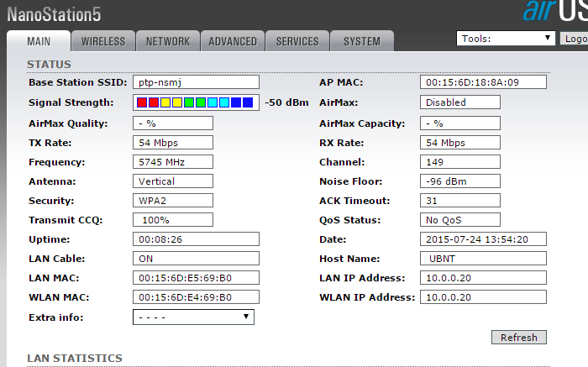The width and height of the screenshot is (588, 367).
Task: Open the Extra info dropdown
Action: click(x=193, y=317)
